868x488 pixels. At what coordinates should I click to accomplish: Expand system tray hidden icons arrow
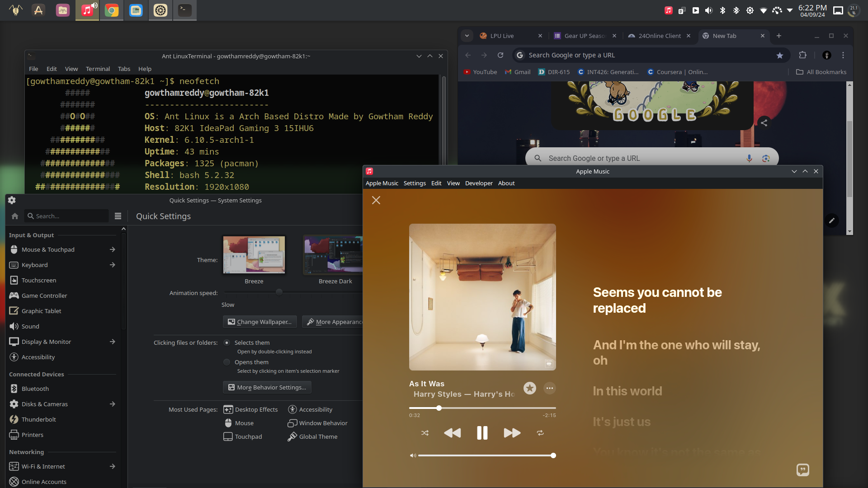(x=790, y=10)
